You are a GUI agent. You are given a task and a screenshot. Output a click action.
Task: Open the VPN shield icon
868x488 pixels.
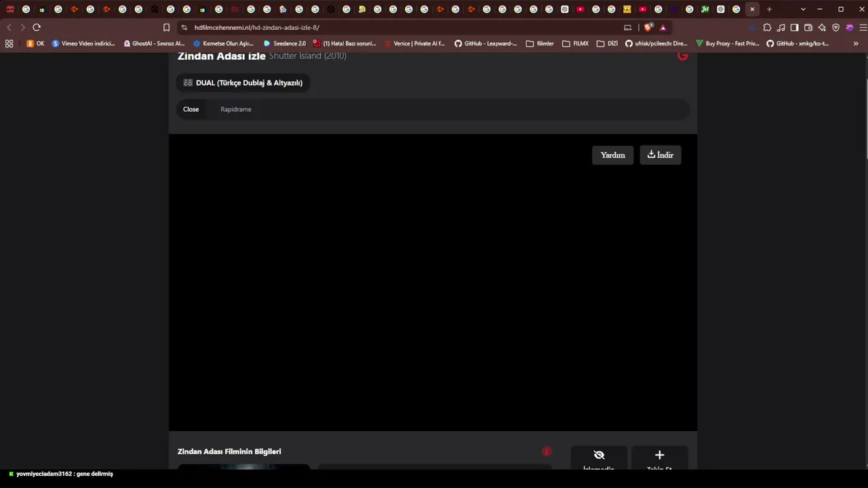pos(835,27)
